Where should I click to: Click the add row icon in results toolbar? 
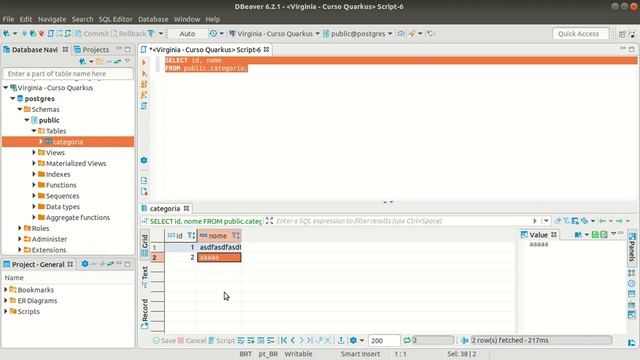click(251, 340)
